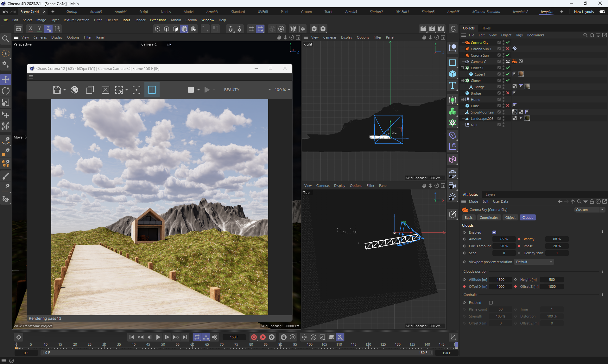Enable the Contrails checkbox
The height and width of the screenshot is (364, 608).
[491, 303]
